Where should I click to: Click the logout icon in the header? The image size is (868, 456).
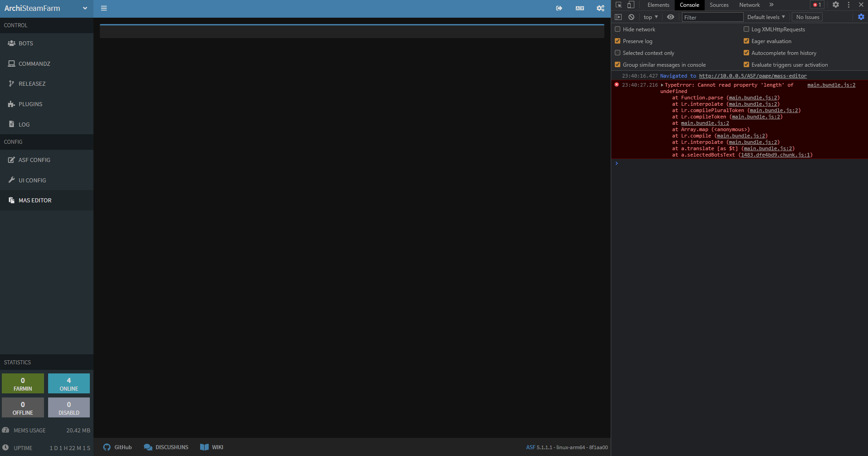[x=559, y=8]
